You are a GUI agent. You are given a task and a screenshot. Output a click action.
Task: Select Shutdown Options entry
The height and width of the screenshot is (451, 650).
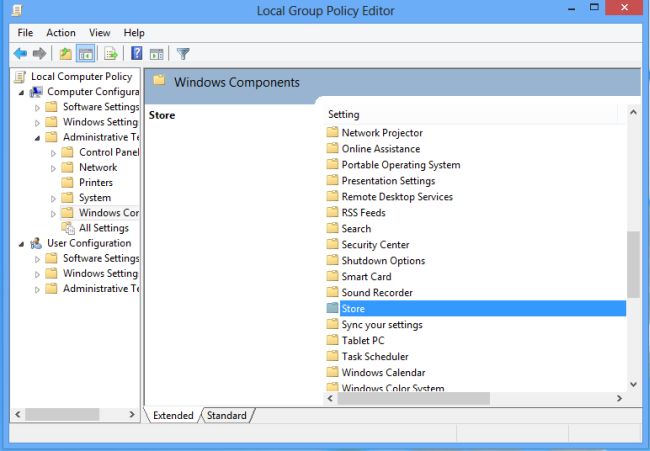click(383, 260)
